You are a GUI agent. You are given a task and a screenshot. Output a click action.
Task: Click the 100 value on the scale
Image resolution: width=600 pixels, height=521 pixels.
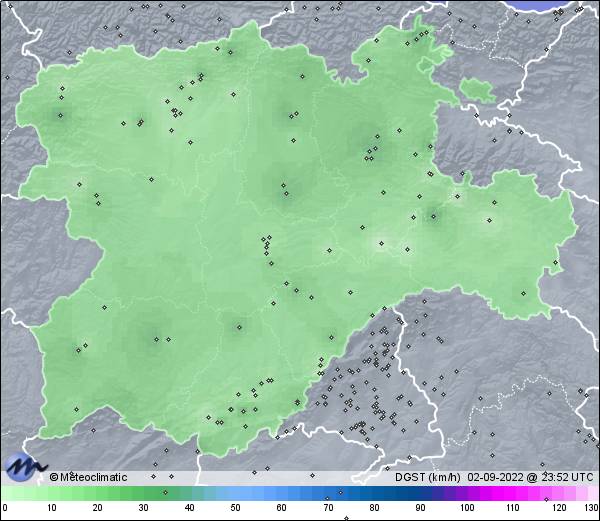click(467, 508)
